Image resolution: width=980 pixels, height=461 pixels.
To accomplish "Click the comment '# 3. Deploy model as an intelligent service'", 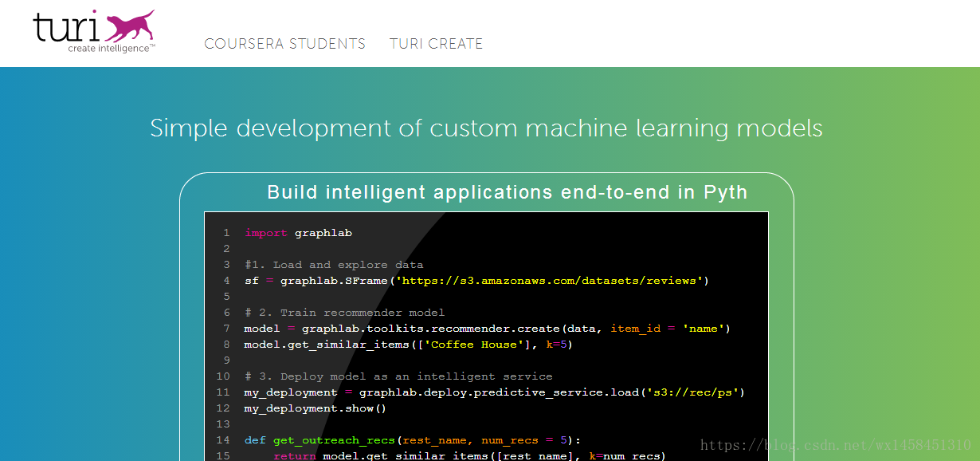I will click(398, 376).
